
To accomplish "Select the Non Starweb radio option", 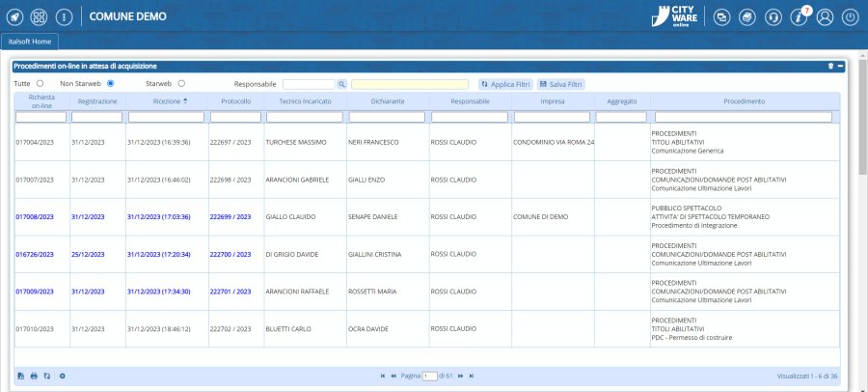I will pos(110,84).
